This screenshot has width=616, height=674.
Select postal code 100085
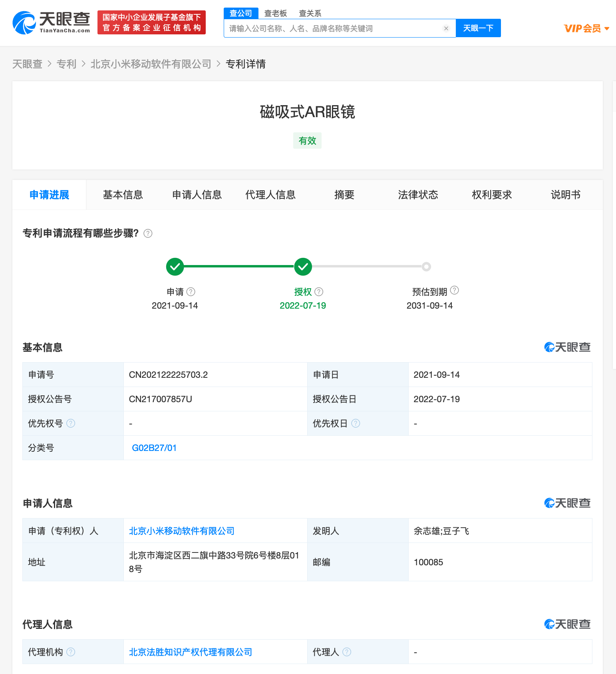[x=428, y=562]
